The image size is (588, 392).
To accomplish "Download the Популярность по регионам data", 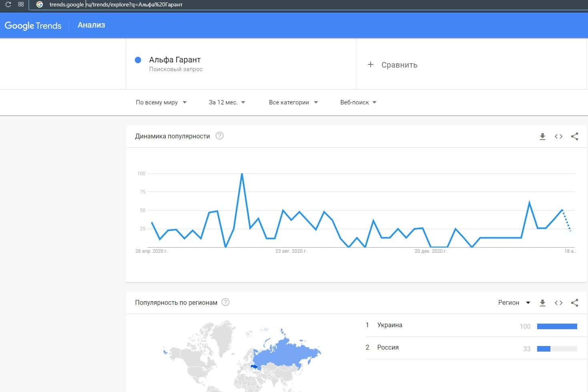I will 542,303.
